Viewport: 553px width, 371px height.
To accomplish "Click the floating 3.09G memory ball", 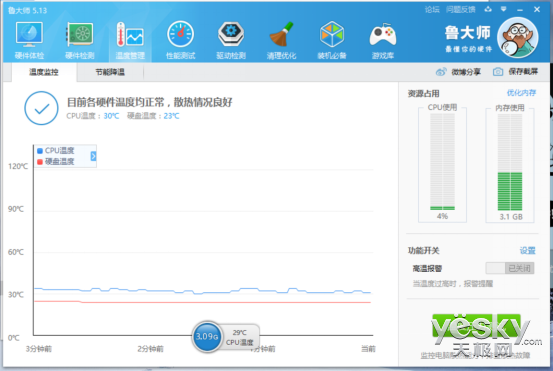I will coord(207,337).
